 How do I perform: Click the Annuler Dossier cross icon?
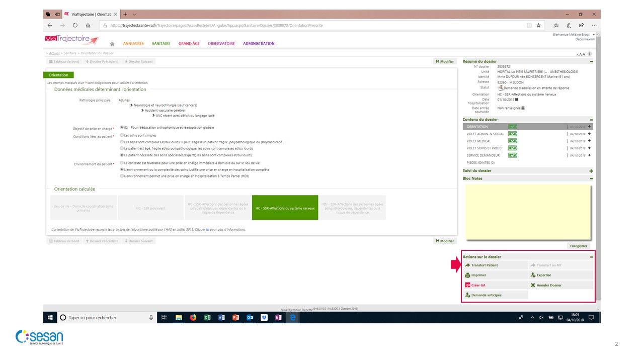(533, 285)
